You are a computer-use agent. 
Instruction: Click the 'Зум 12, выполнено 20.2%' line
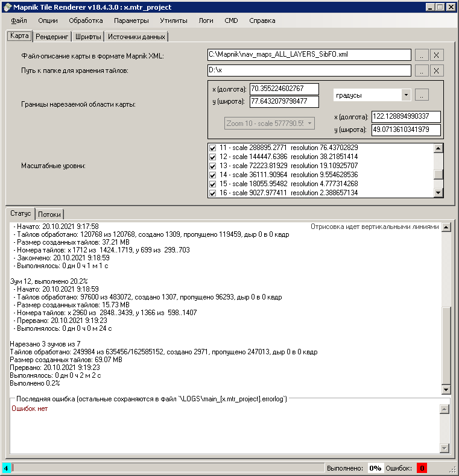click(x=49, y=281)
